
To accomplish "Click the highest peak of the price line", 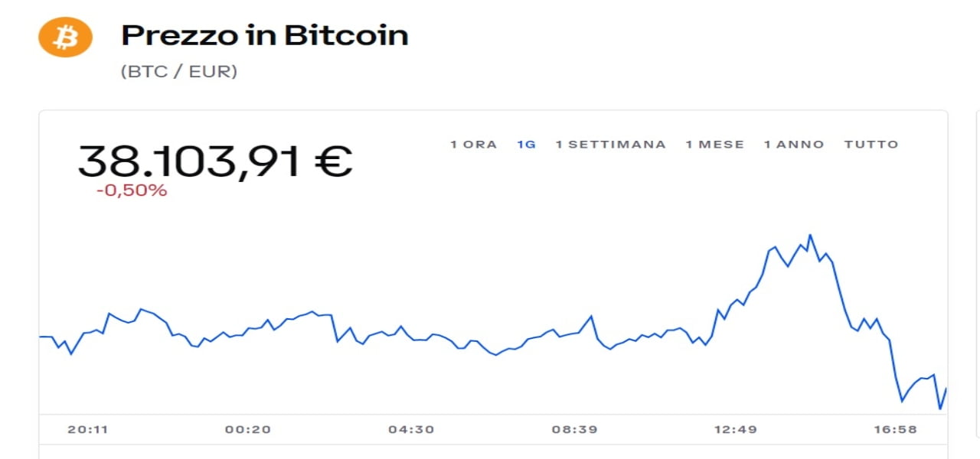I will (810, 235).
